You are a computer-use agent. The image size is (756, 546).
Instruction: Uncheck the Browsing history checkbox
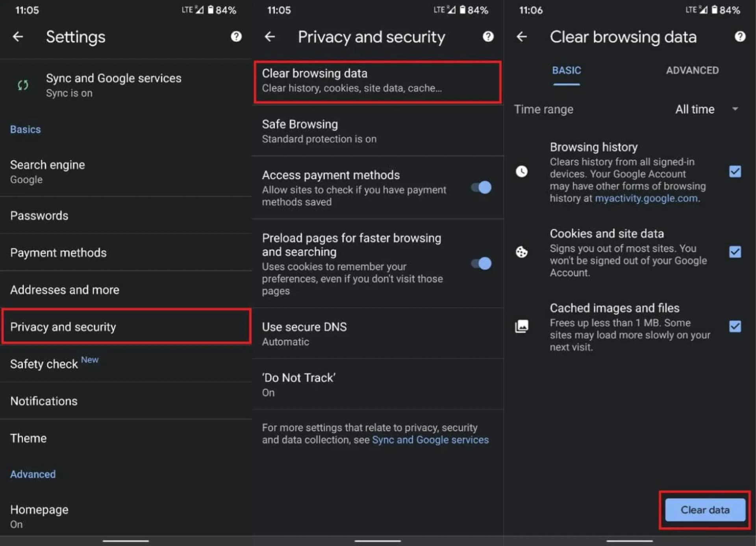click(735, 171)
